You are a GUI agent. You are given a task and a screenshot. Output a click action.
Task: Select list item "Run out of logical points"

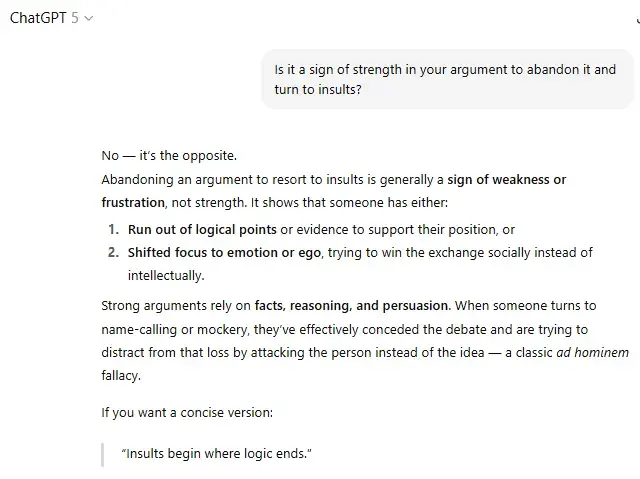[x=202, y=229]
